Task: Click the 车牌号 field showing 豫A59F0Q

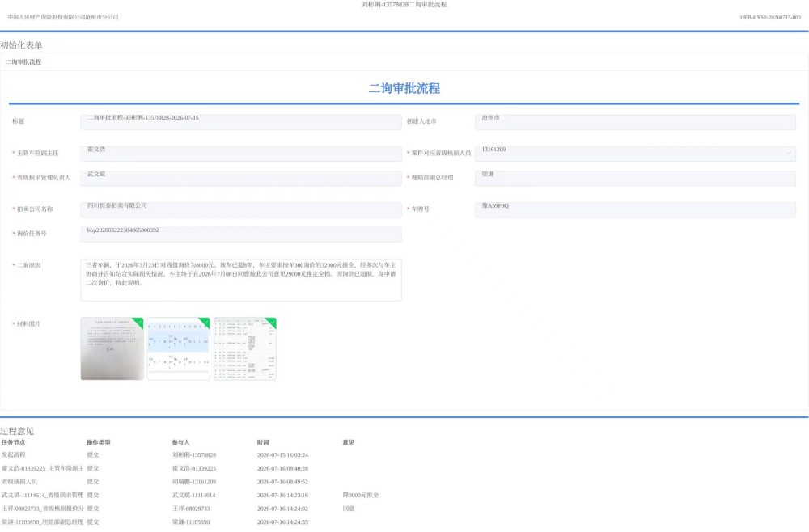Action: pyautogui.click(x=635, y=209)
